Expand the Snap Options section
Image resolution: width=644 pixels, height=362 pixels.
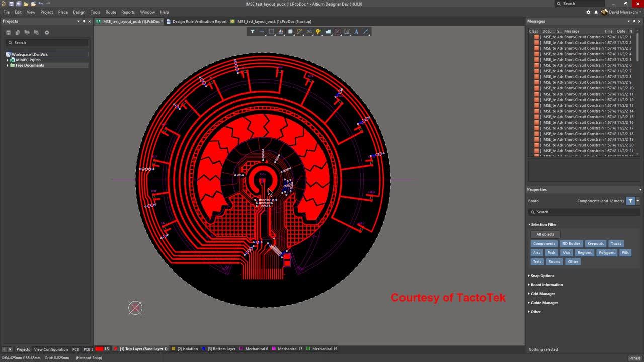541,276
